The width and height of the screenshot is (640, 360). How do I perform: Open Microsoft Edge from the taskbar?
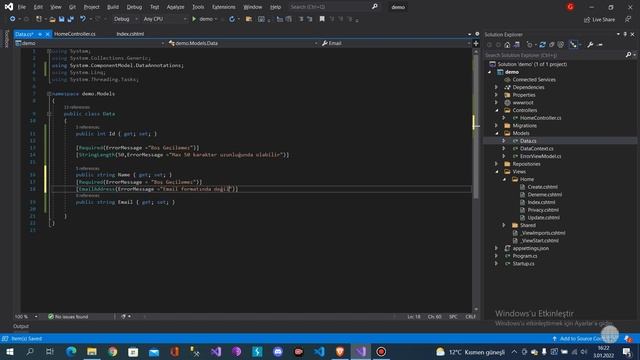point(71,351)
